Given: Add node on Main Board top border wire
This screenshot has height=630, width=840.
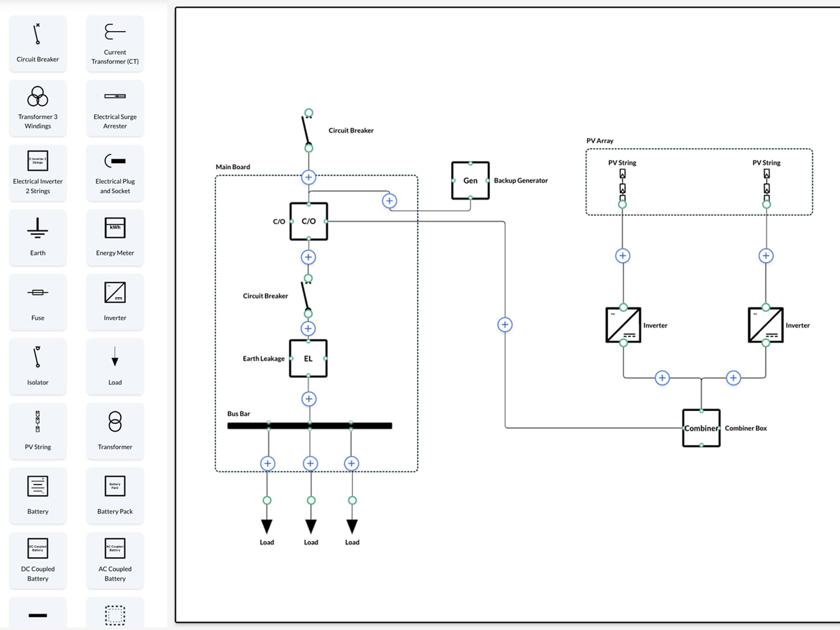Looking at the screenshot, I should (309, 177).
